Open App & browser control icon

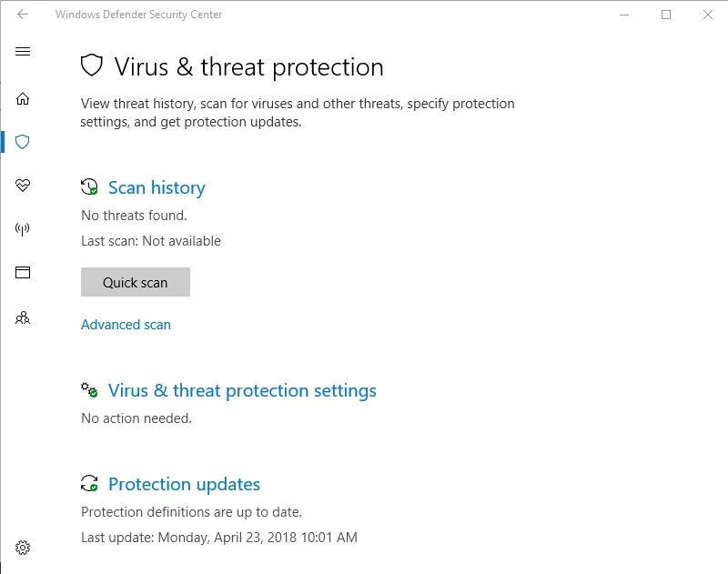tap(23, 273)
